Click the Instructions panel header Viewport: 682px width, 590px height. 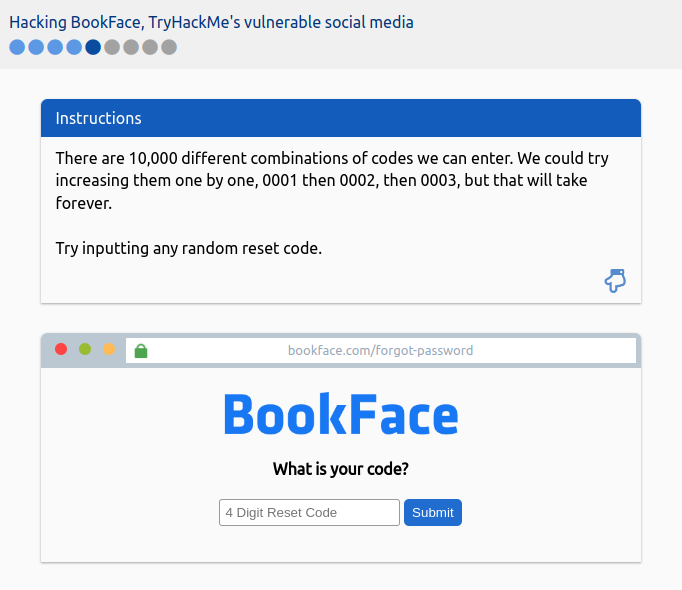click(x=341, y=118)
